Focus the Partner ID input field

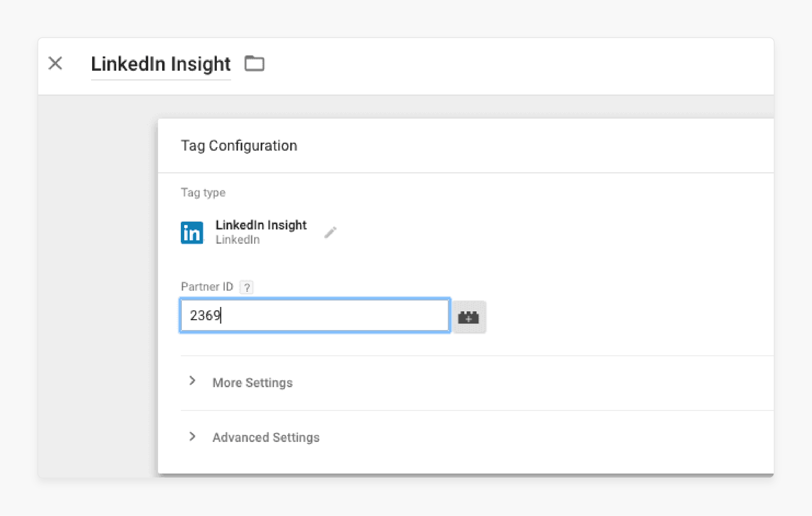click(315, 315)
